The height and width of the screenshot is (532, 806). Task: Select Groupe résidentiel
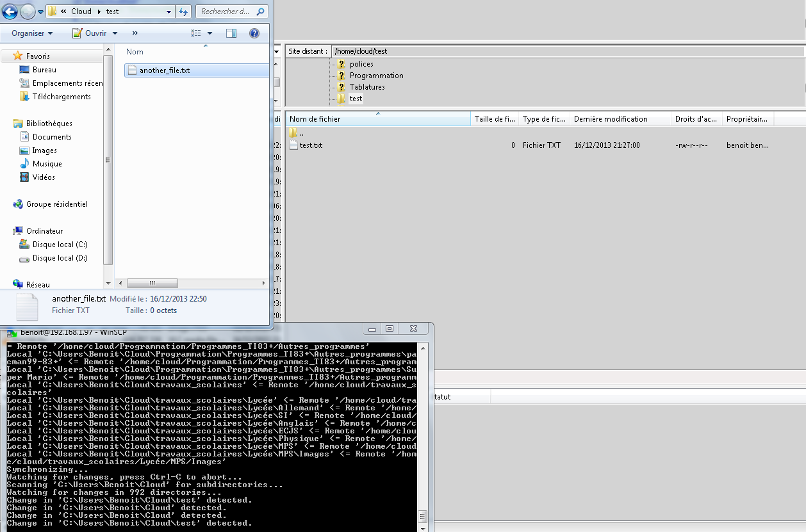[56, 204]
